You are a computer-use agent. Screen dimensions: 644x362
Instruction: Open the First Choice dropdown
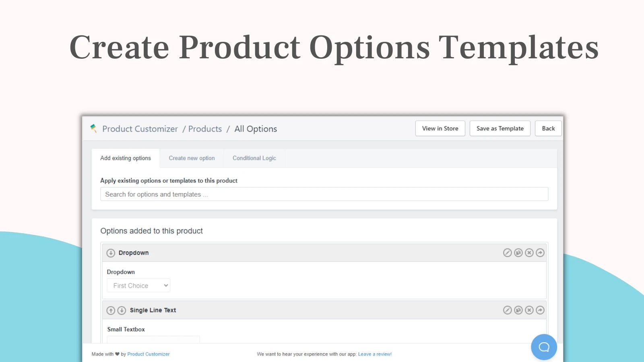coord(138,286)
